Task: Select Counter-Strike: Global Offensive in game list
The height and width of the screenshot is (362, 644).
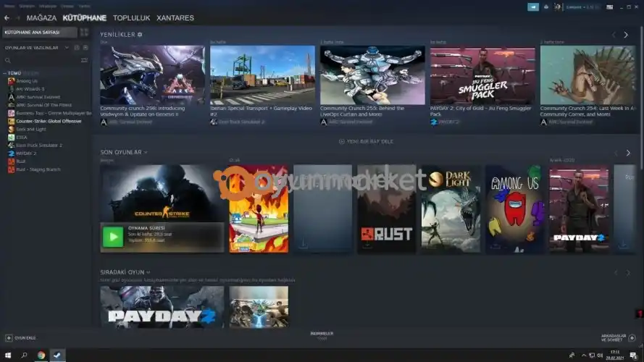Action: coord(49,121)
